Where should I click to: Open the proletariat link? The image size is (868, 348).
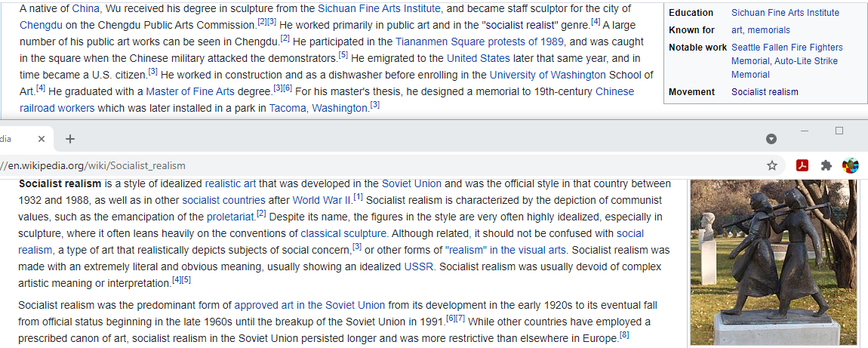coord(231,217)
